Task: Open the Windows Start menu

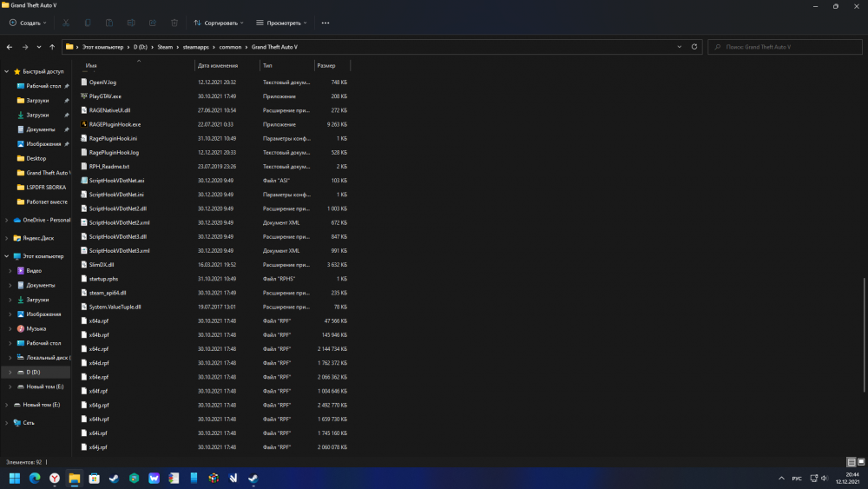Action: (15, 478)
